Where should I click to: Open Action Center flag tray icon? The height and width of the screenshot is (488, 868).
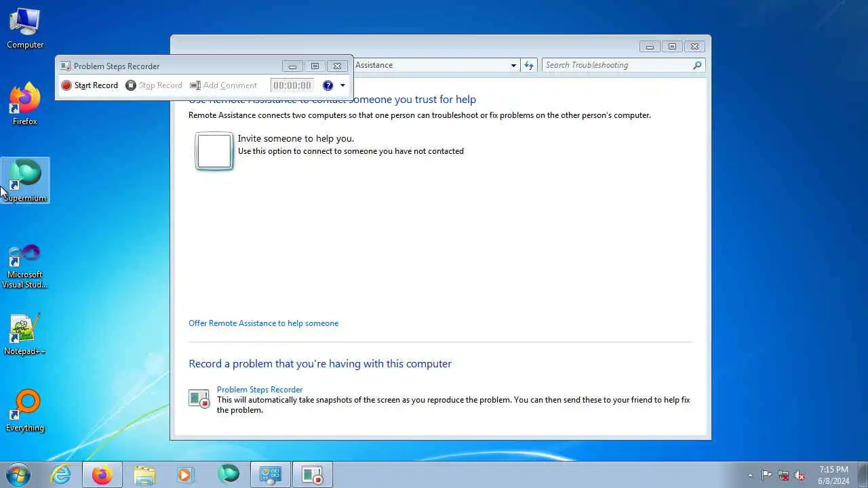point(766,475)
